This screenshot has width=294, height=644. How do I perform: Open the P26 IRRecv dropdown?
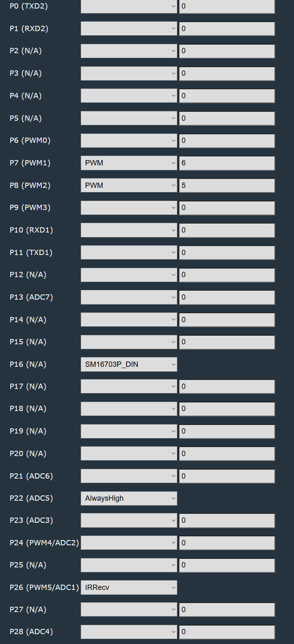(x=129, y=588)
